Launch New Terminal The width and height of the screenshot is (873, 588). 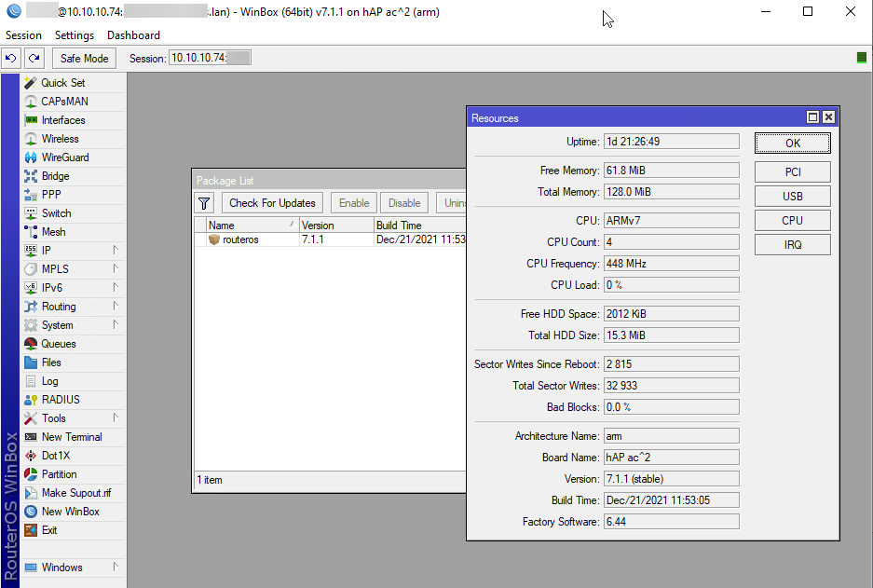[73, 437]
